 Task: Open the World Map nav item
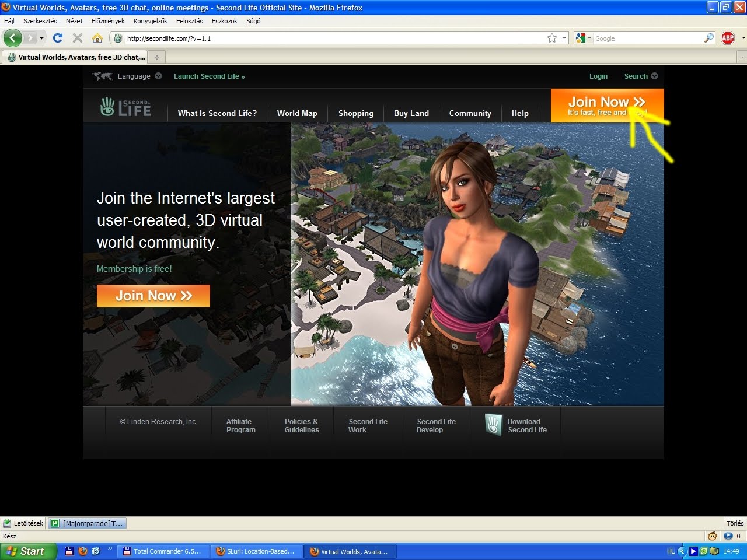[x=297, y=113]
